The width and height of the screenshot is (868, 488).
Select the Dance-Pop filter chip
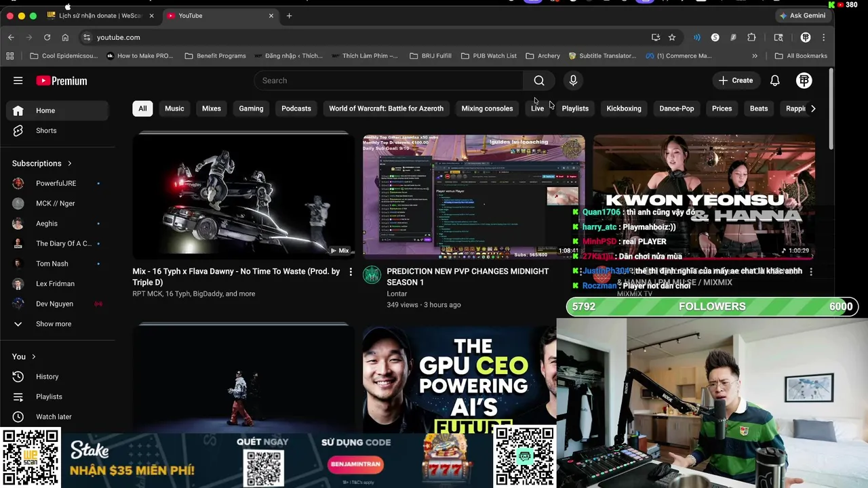point(677,108)
